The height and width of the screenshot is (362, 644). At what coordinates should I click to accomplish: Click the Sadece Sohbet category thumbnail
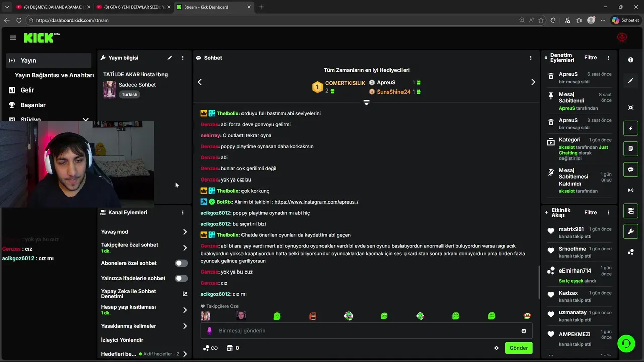coord(109,89)
